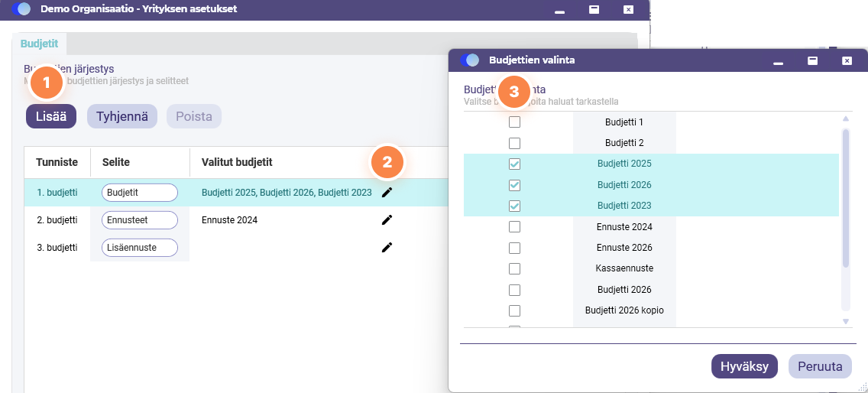This screenshot has height=393, width=868.
Task: Click the Poista button
Action: (194, 116)
